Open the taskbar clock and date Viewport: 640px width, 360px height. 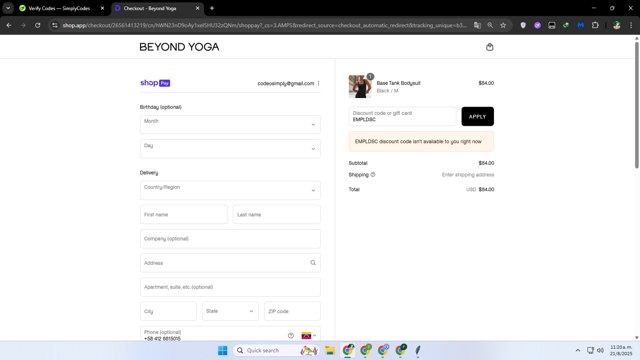pyautogui.click(x=621, y=350)
